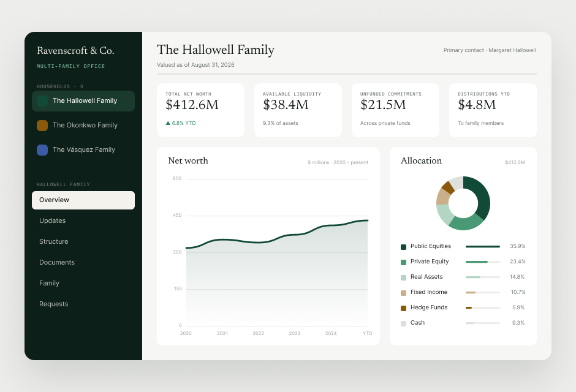Viewport: 576px width, 392px height.
Task: Click the Real Assets progress bar
Action: [483, 277]
